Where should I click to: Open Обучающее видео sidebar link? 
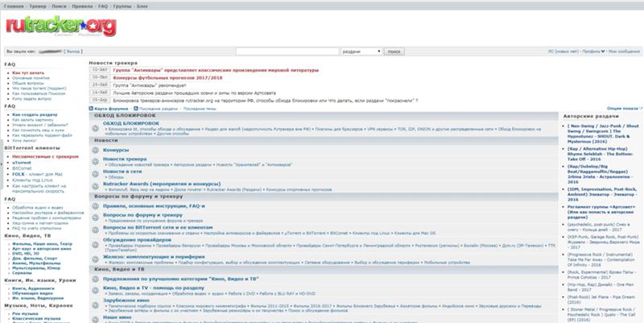click(x=32, y=293)
